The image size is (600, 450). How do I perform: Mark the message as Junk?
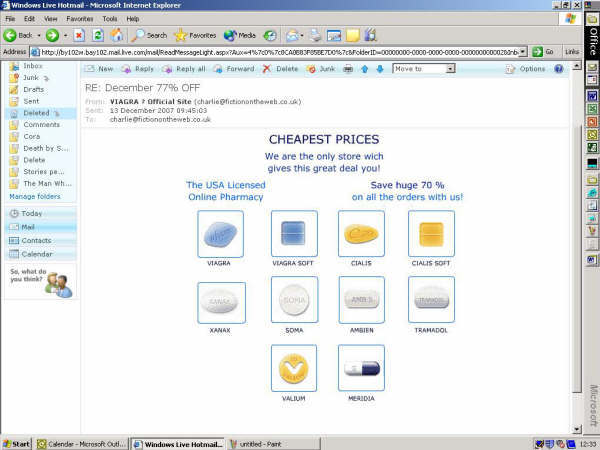pyautogui.click(x=321, y=69)
